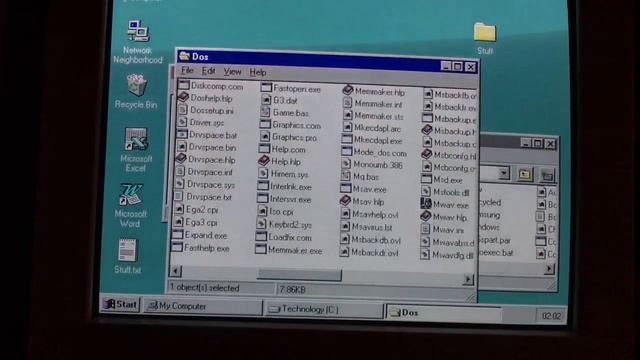Open the File menu in Dos window

[x=187, y=70]
